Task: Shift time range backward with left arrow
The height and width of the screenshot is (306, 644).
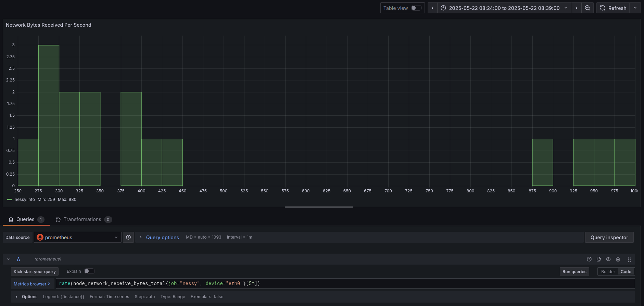Action: tap(432, 8)
